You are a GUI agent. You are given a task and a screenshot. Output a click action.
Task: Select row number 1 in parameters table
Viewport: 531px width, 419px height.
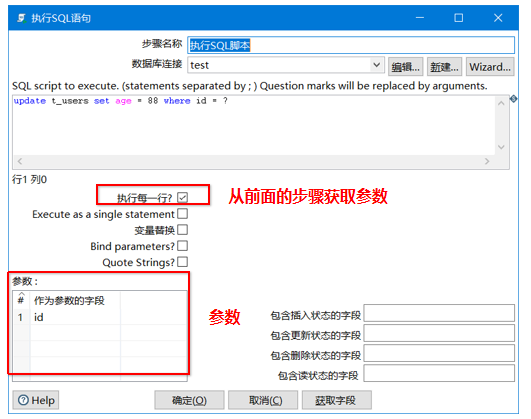(x=21, y=317)
